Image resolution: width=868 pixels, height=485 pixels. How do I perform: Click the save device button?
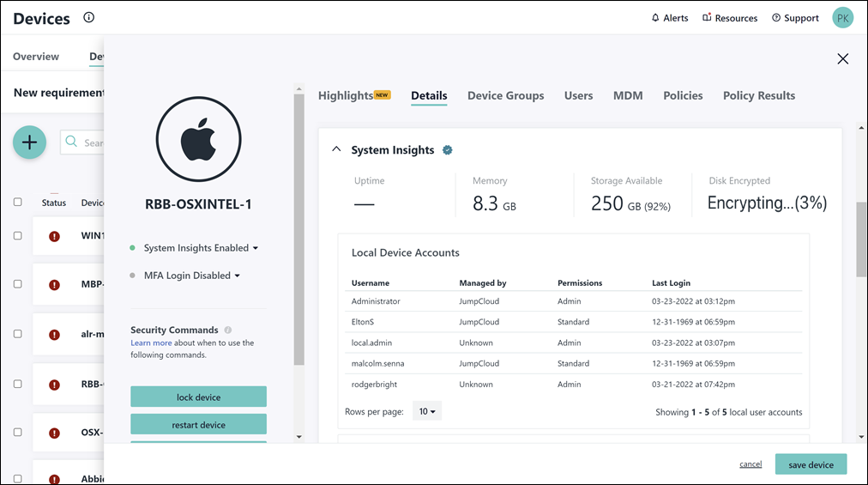(811, 464)
